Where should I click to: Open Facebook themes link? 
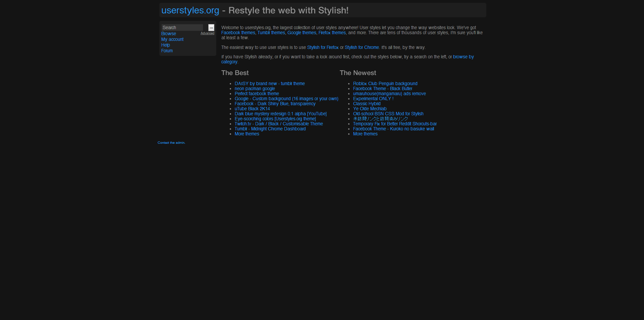(238, 33)
